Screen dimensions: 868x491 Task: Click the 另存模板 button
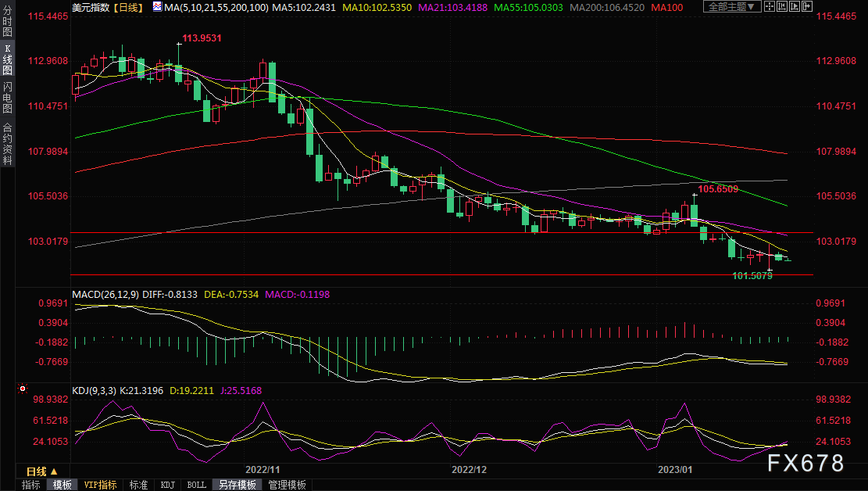coord(237,485)
